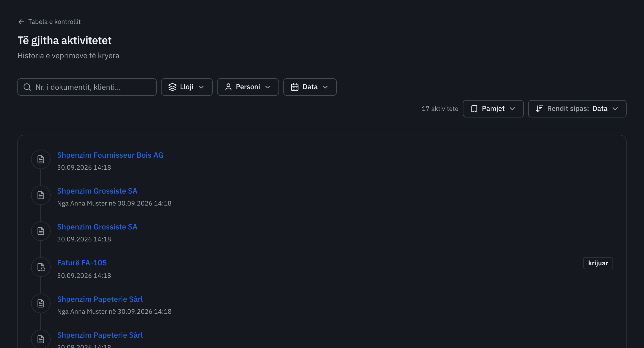This screenshot has height=348, width=644.
Task: Expand the Pamjet views dropdown
Action: (x=493, y=109)
